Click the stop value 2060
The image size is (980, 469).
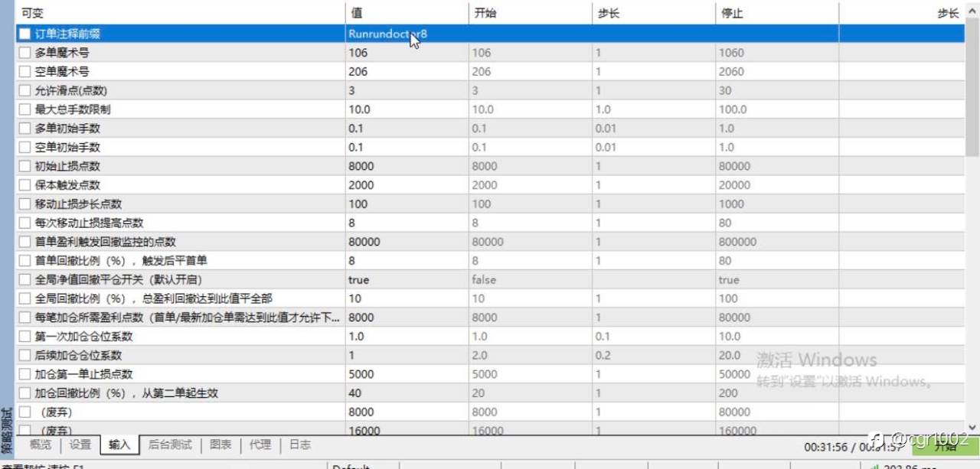(731, 72)
